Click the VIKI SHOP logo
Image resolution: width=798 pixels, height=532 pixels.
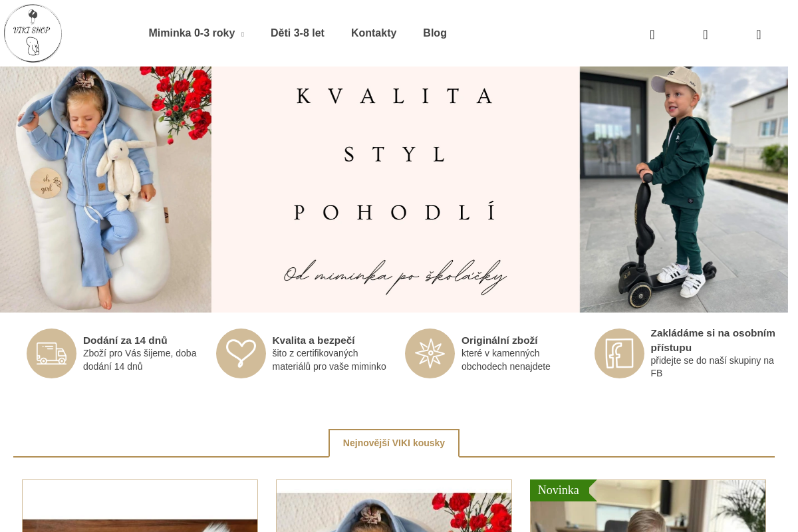point(33,33)
